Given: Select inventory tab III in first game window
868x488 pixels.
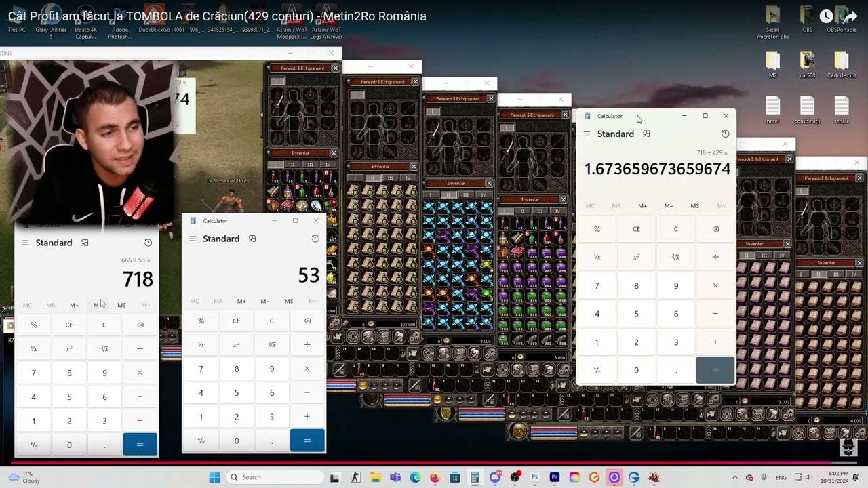Looking at the screenshot, I should [311, 165].
